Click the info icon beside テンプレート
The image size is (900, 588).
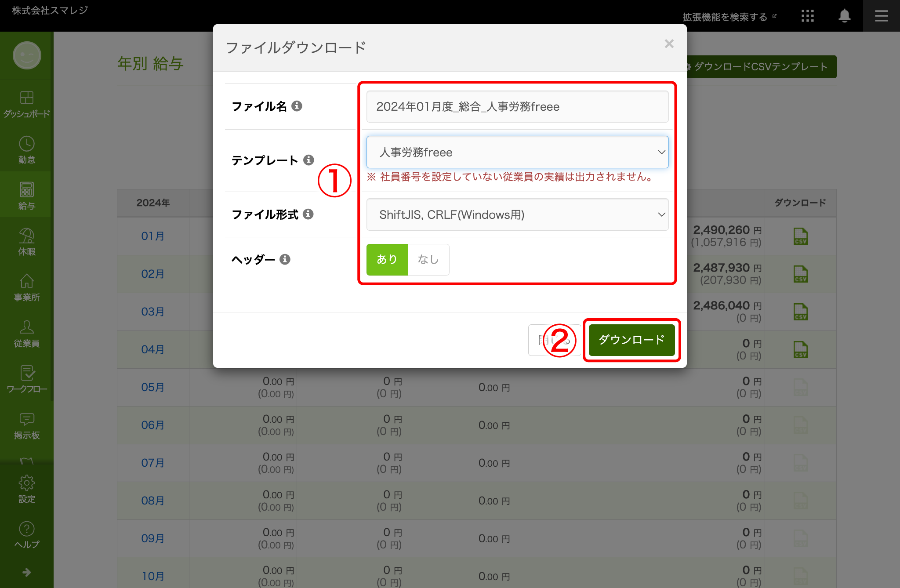pos(309,160)
